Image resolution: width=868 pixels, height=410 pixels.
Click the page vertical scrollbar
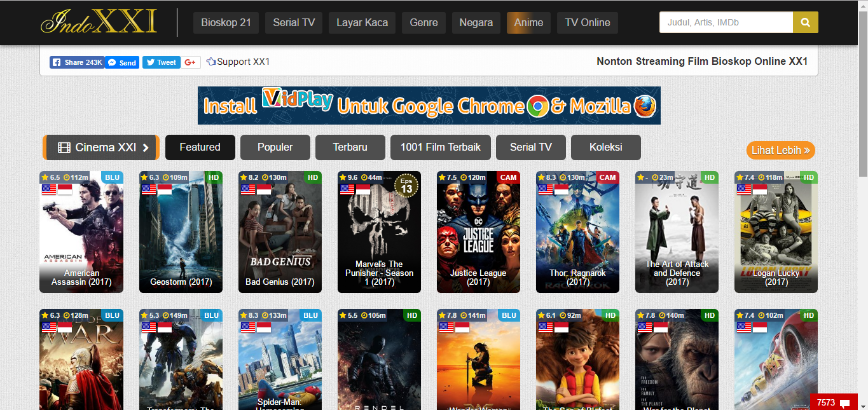click(863, 95)
